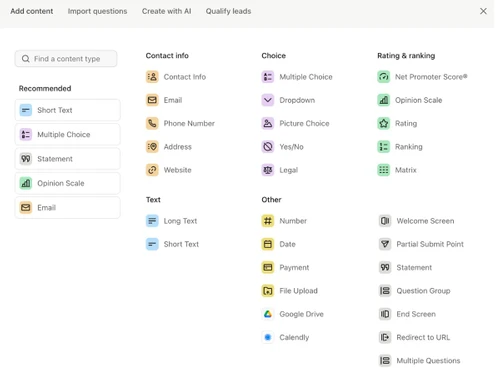Choose the Question Group label
The height and width of the screenshot is (375, 500).
(423, 291)
